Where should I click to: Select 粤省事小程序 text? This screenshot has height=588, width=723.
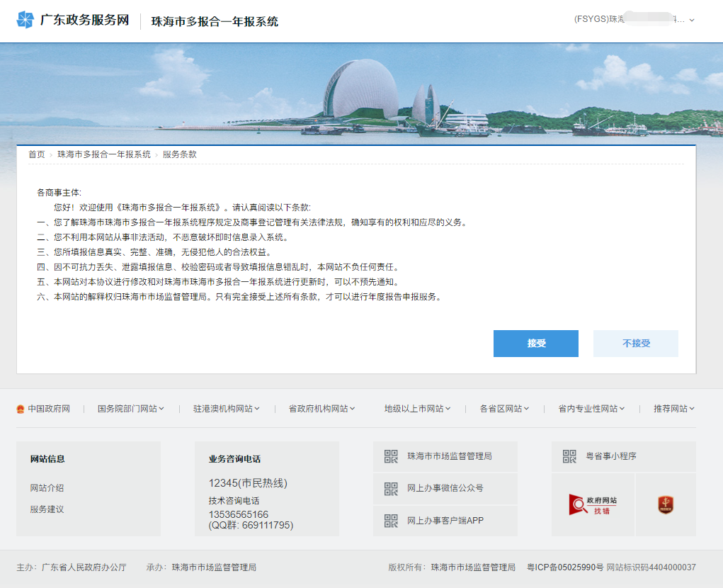coord(611,456)
